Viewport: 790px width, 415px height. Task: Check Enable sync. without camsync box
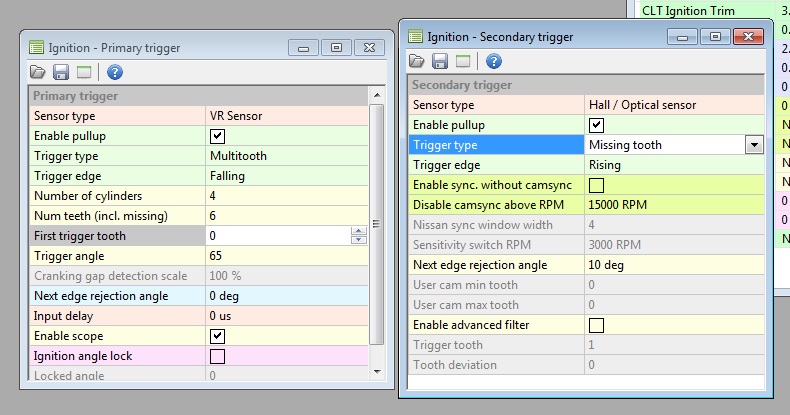click(x=597, y=185)
